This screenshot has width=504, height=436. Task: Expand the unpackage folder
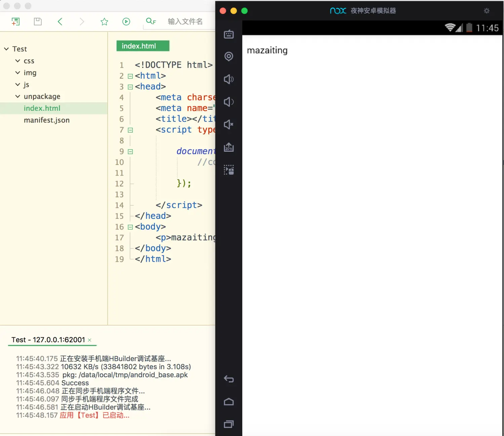coord(18,96)
